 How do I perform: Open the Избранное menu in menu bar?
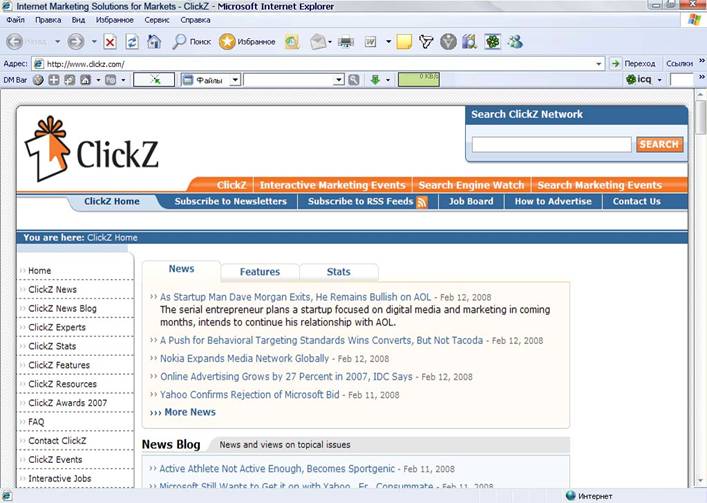(115, 20)
